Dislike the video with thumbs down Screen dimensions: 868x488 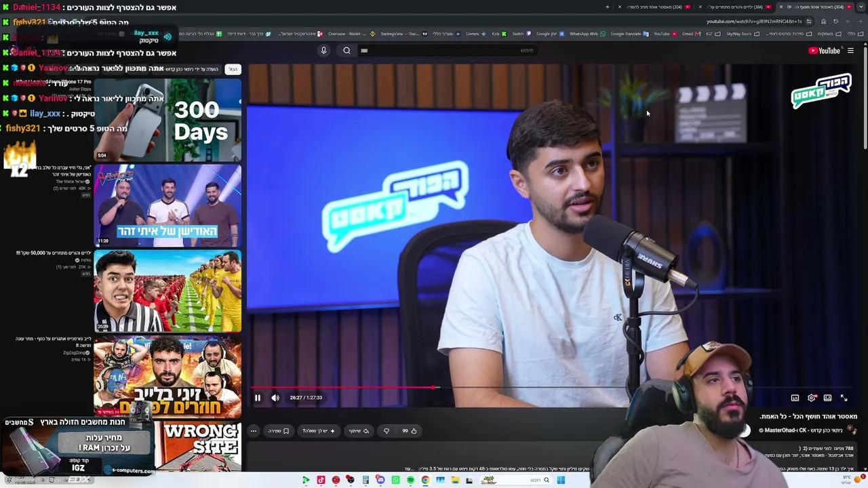[x=387, y=431]
